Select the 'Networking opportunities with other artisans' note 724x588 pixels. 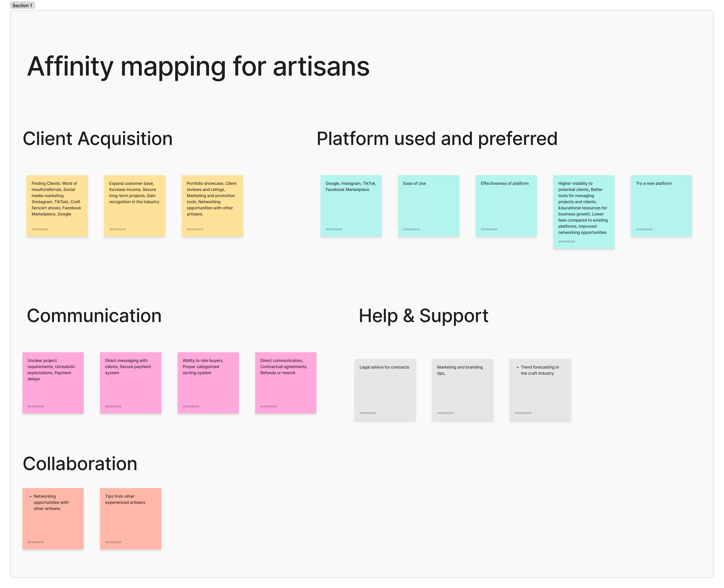(53, 519)
